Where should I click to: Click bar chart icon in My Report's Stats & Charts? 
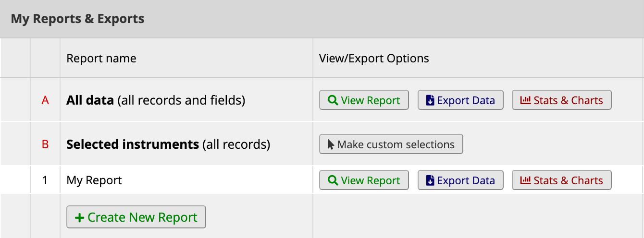(x=526, y=180)
